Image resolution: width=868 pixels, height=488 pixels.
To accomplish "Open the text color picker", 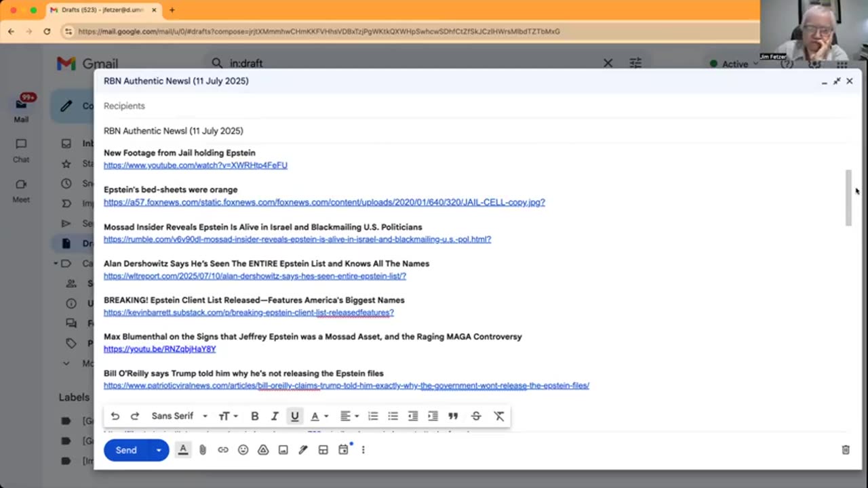I will tap(319, 416).
